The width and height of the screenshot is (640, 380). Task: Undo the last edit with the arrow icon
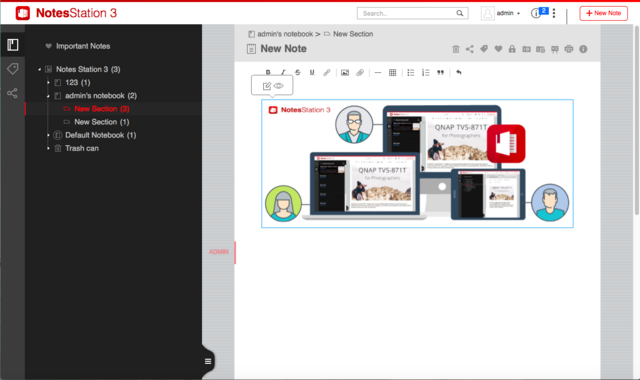point(459,73)
